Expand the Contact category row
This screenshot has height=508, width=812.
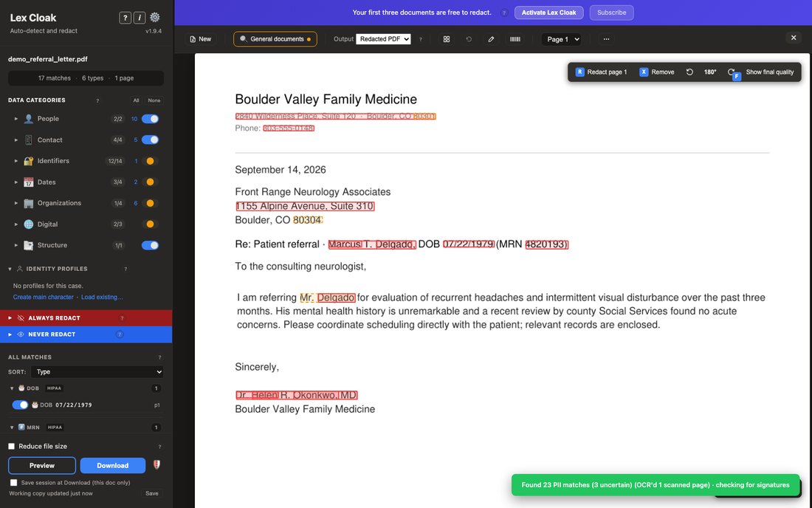click(16, 140)
